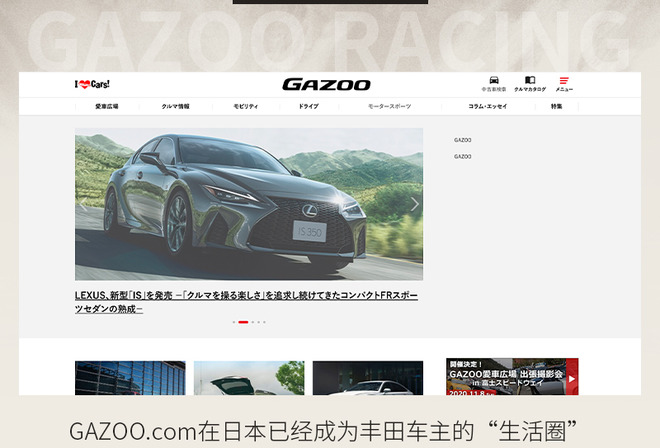Screen dimensions: 660x448
Task: Open the クルマカタログ catalog icon
Action: [530, 84]
